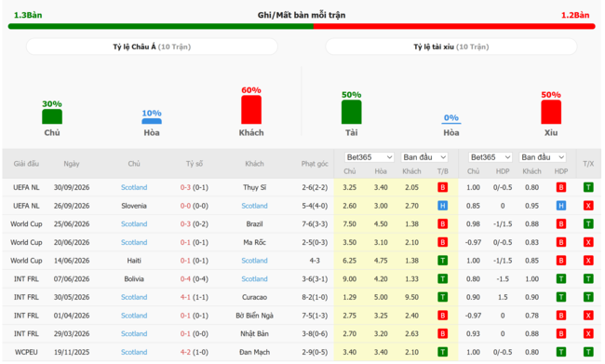
Task: Open Scotland link in Bolivia match row
Action: click(x=254, y=278)
